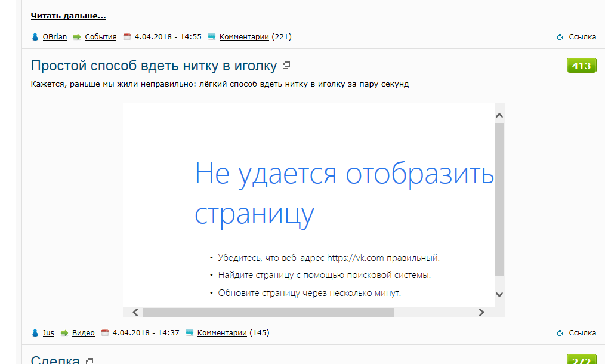
Task: Click the green 272 rating badge
Action: 582,359
